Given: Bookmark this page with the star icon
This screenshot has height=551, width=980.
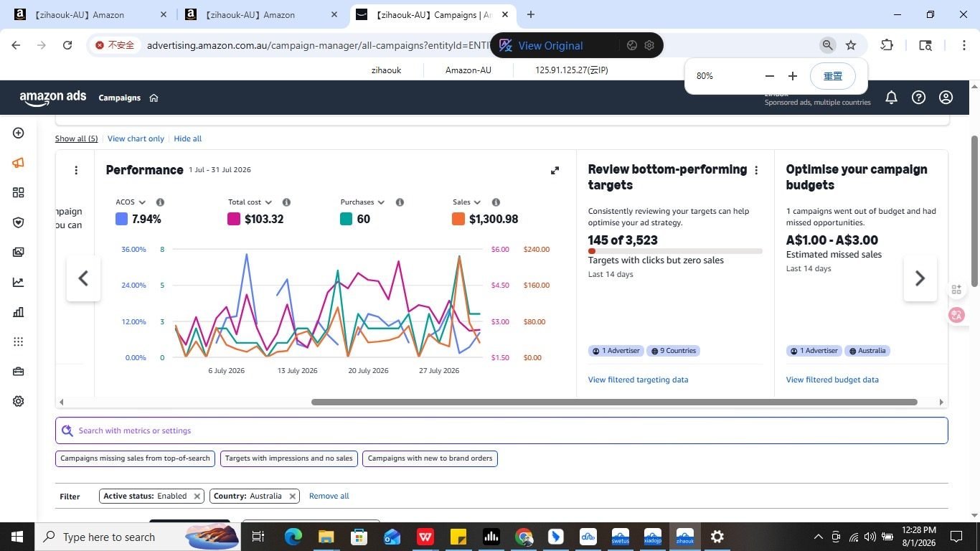Looking at the screenshot, I should (851, 45).
